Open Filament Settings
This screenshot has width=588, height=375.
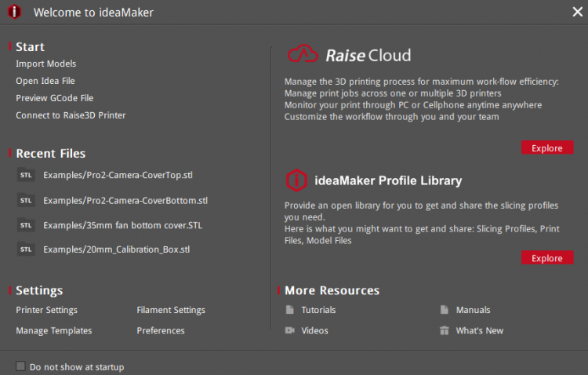(171, 310)
